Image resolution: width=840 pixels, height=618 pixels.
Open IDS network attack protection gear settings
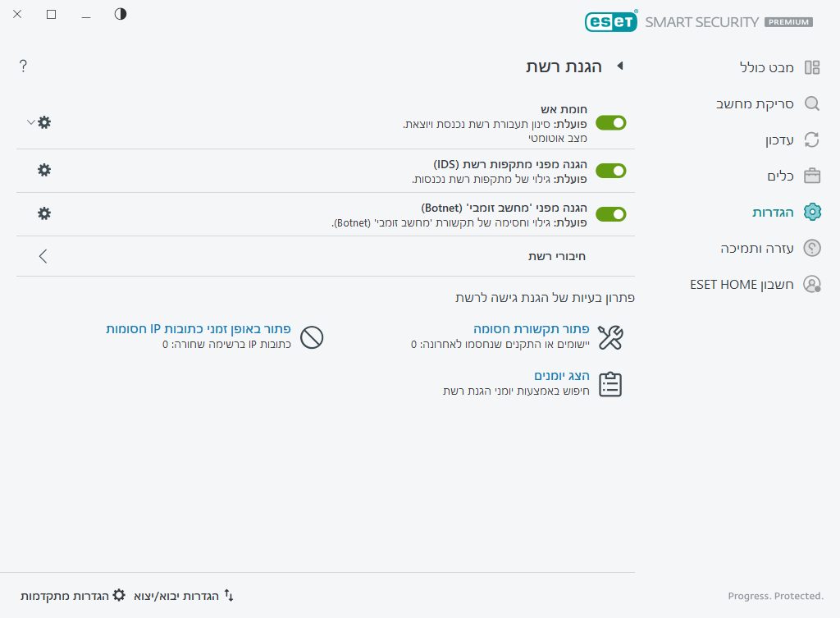(x=44, y=170)
